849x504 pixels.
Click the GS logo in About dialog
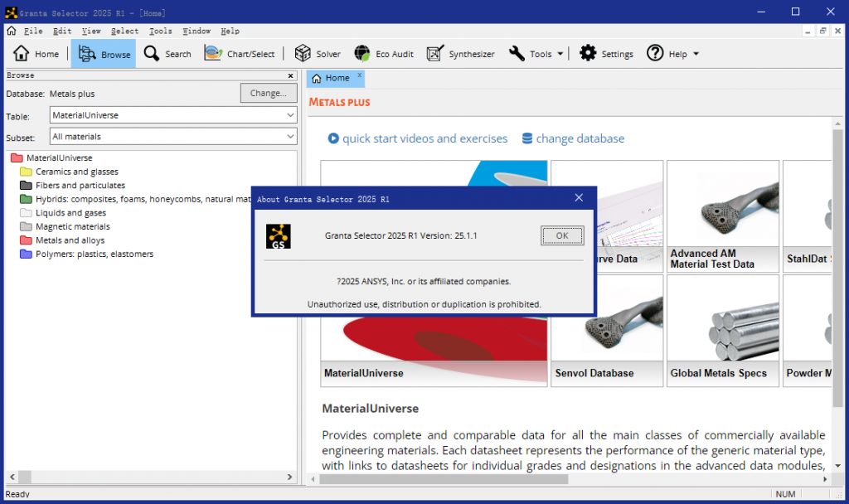(x=279, y=236)
